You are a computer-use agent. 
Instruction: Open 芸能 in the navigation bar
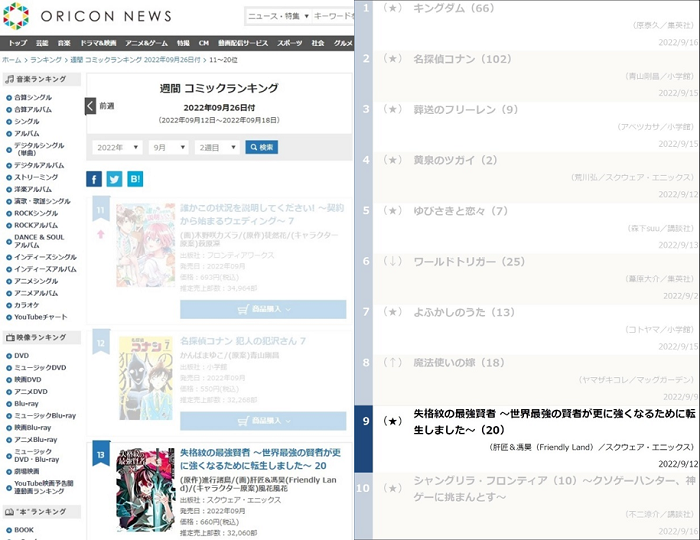[42, 43]
